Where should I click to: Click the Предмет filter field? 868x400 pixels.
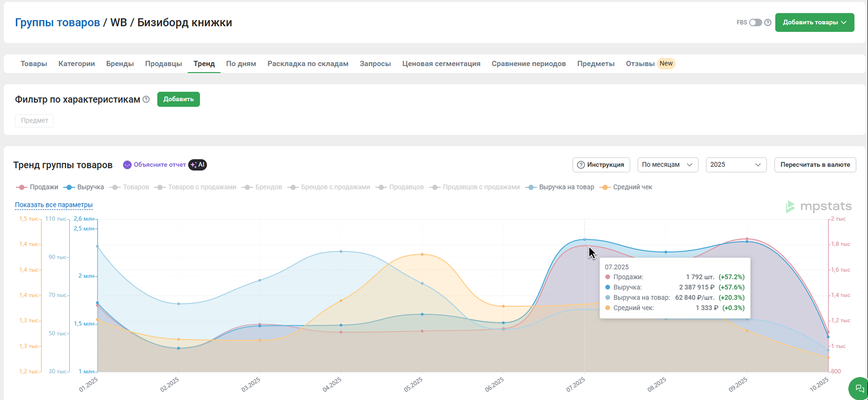(34, 121)
